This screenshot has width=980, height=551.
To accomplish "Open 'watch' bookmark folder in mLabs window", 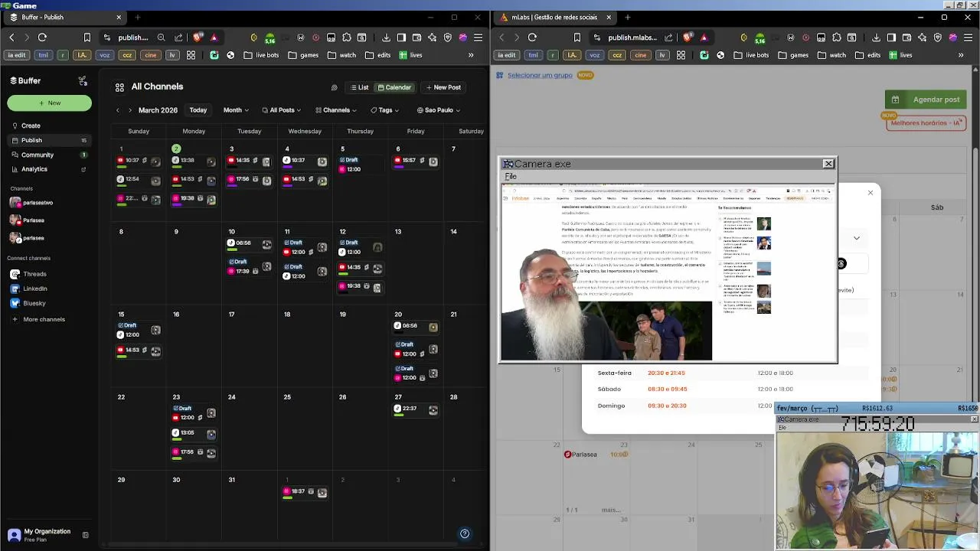I will click(831, 55).
